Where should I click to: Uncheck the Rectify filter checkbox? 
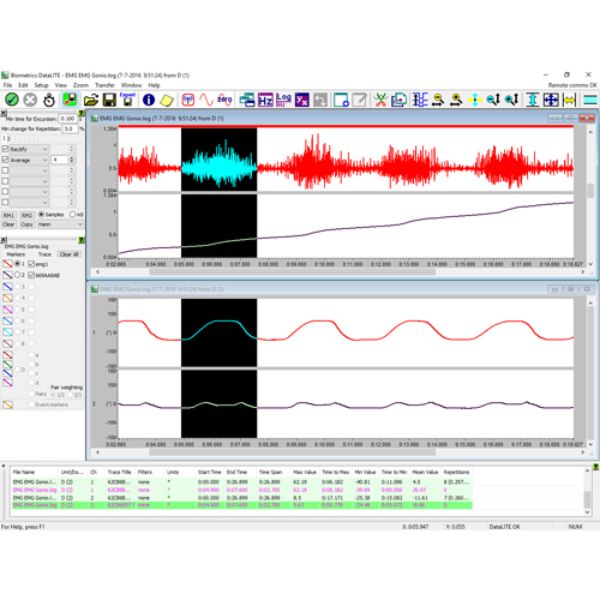click(x=6, y=148)
